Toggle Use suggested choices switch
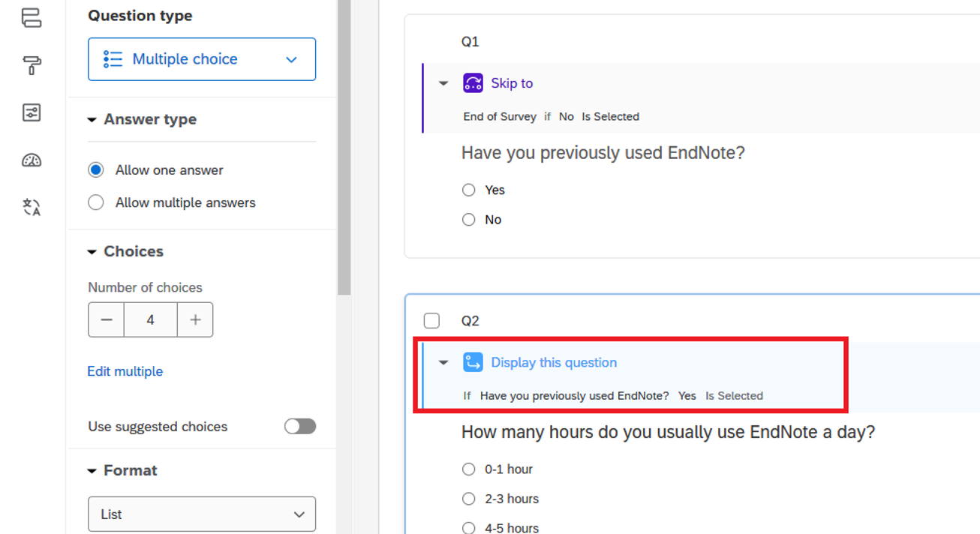Viewport: 980px width, 534px height. point(299,427)
